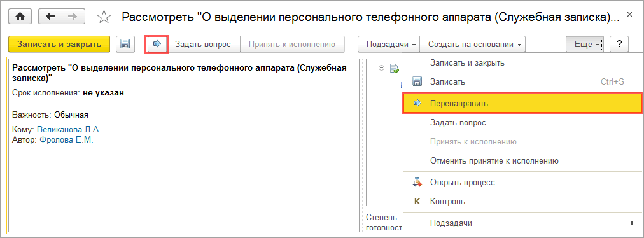Click the submenu arrow next to Подзадачи
Viewport: 644px width, 238px height.
pyautogui.click(x=632, y=223)
